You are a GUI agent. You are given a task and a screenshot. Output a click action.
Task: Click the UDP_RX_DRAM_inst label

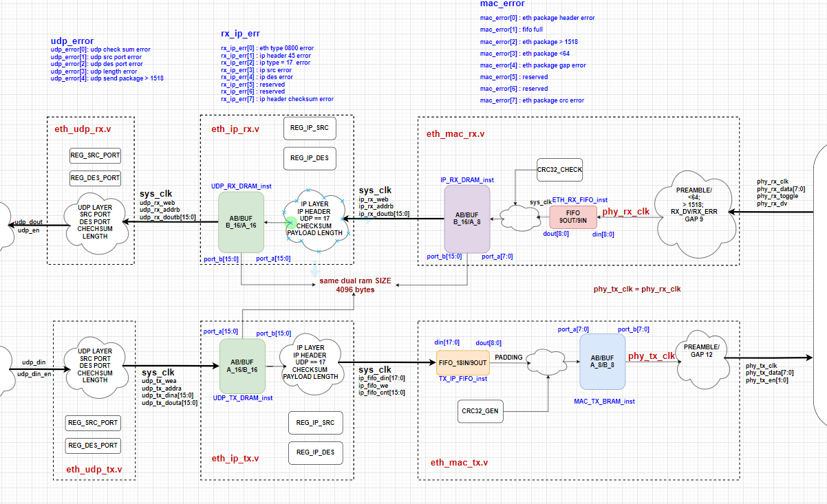pyautogui.click(x=241, y=186)
